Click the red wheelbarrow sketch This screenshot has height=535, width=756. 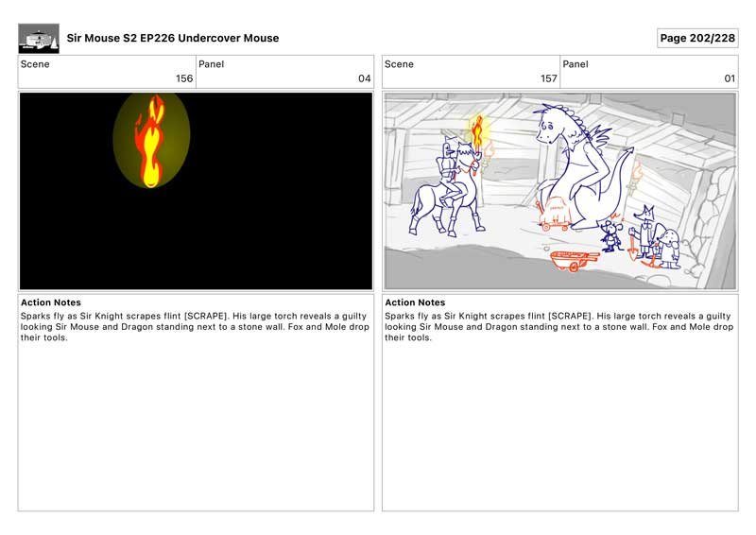coord(575,261)
